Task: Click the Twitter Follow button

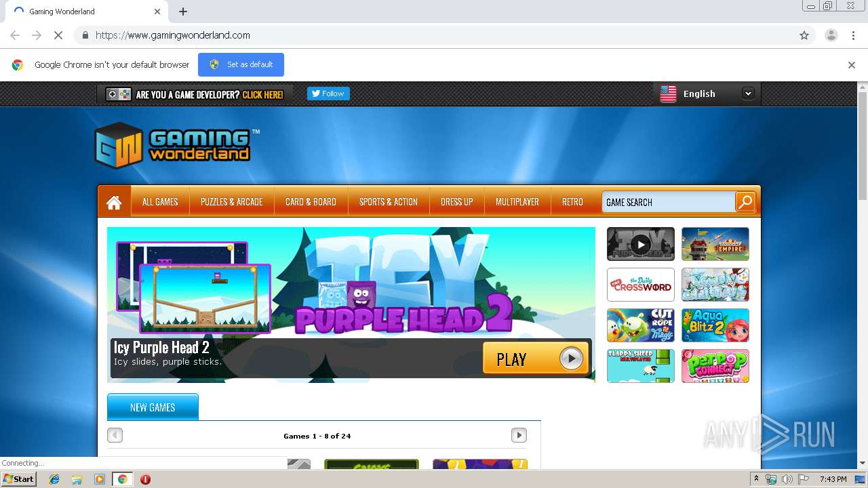Action: pyautogui.click(x=328, y=94)
